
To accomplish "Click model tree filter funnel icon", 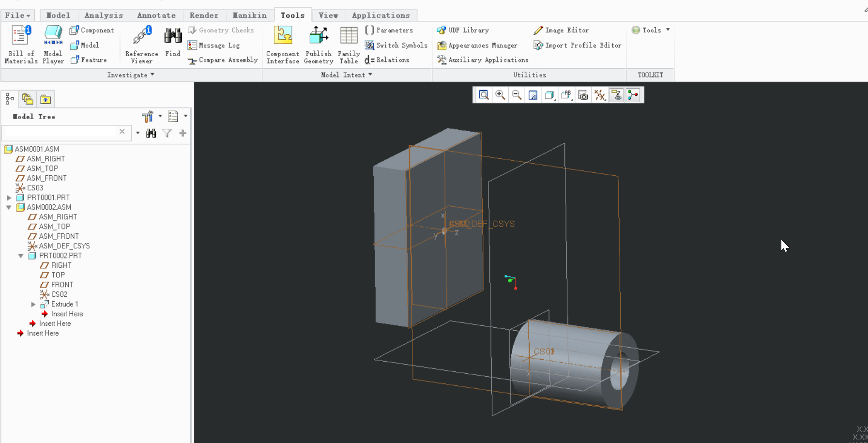I will [167, 133].
